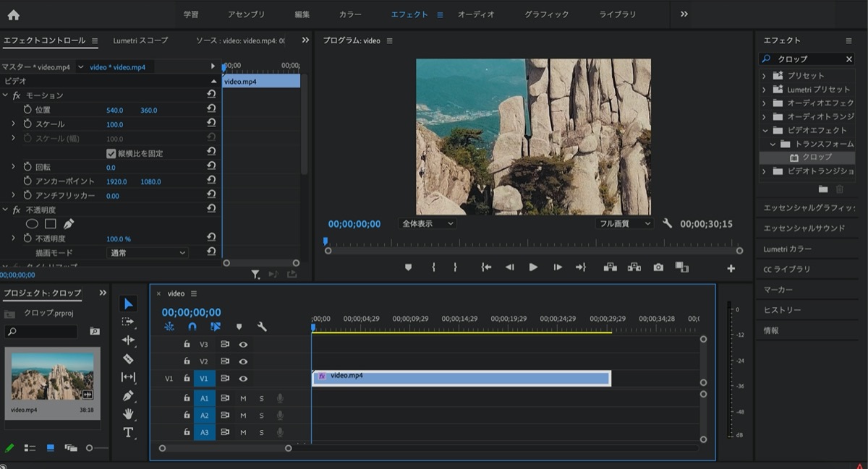Toggle animation stopwatch for Rotation
Image resolution: width=868 pixels, height=469 pixels.
pyautogui.click(x=27, y=167)
